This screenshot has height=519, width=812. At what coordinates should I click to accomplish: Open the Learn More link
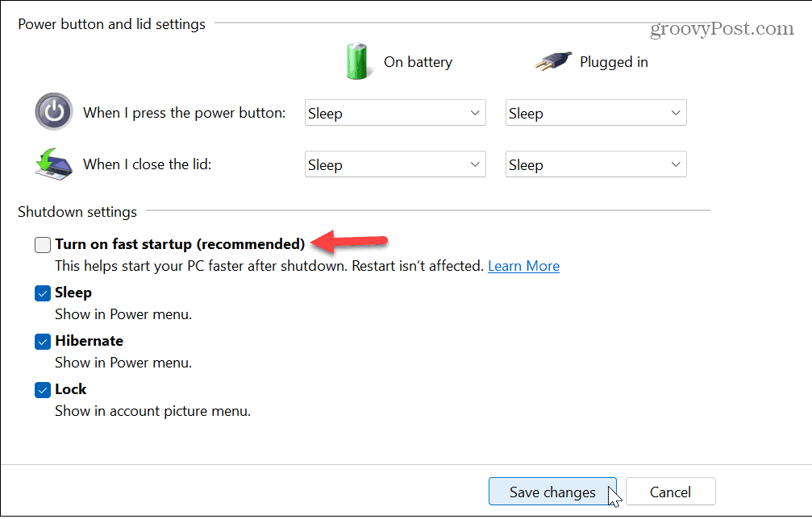[x=523, y=266]
